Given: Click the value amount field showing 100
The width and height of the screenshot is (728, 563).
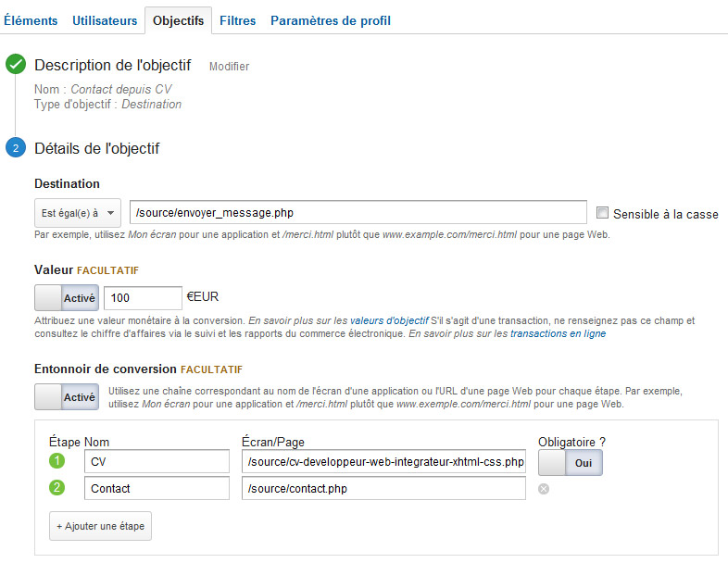Looking at the screenshot, I should 143,298.
